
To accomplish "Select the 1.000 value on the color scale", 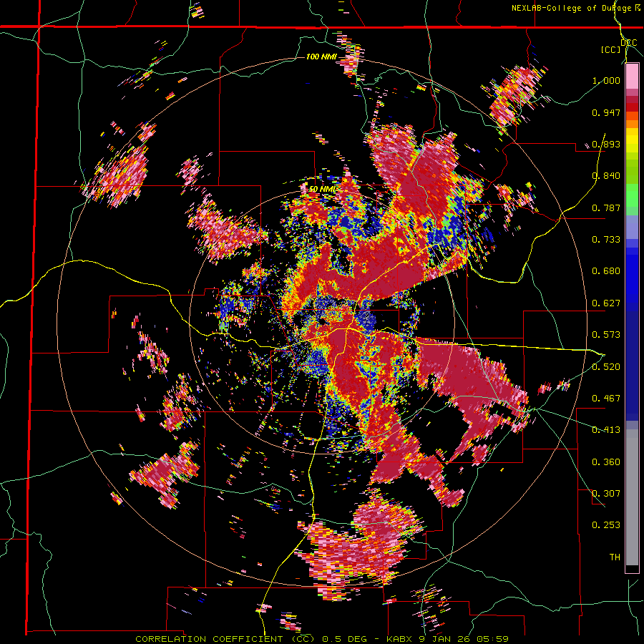I will point(606,80).
